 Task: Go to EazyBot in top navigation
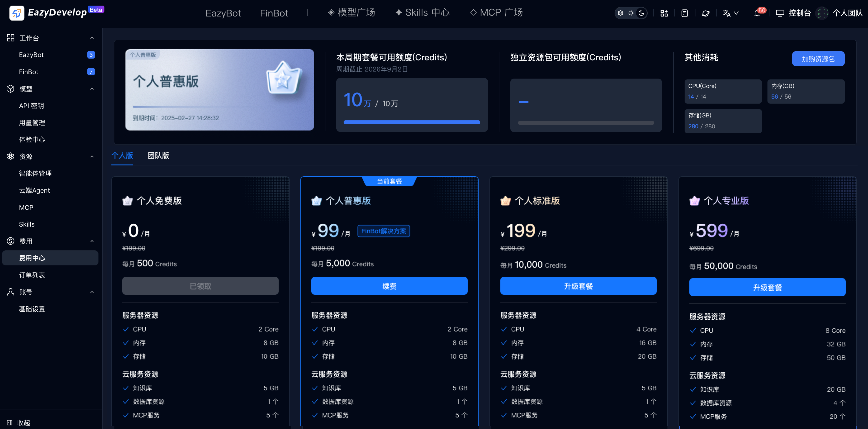pyautogui.click(x=223, y=13)
